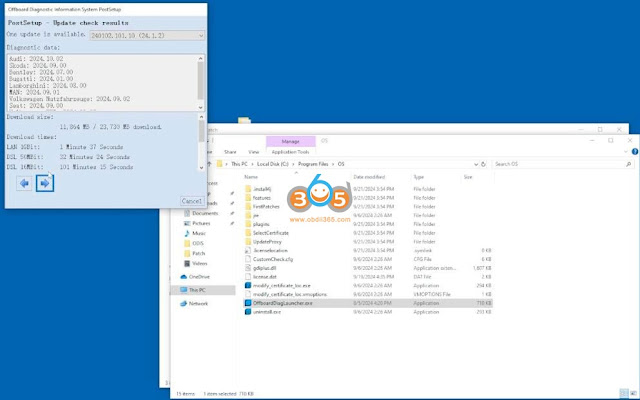Select the Application Tools tab

(x=291, y=152)
